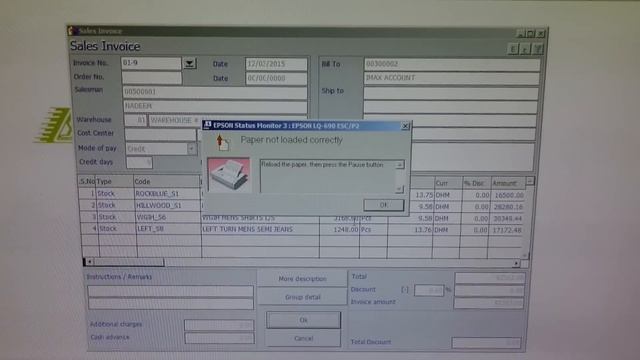Click the Warehouse code field
The height and width of the screenshot is (360, 640).
tap(136, 120)
